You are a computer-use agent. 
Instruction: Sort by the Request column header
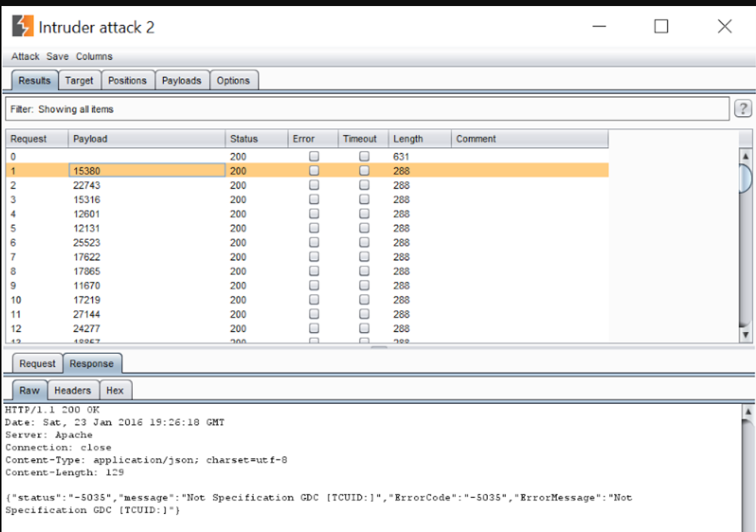(x=37, y=139)
